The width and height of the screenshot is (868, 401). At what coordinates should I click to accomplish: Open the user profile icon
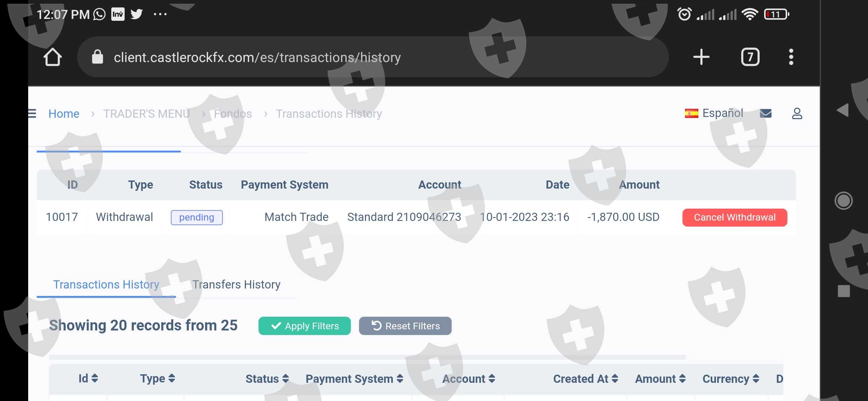click(x=797, y=113)
